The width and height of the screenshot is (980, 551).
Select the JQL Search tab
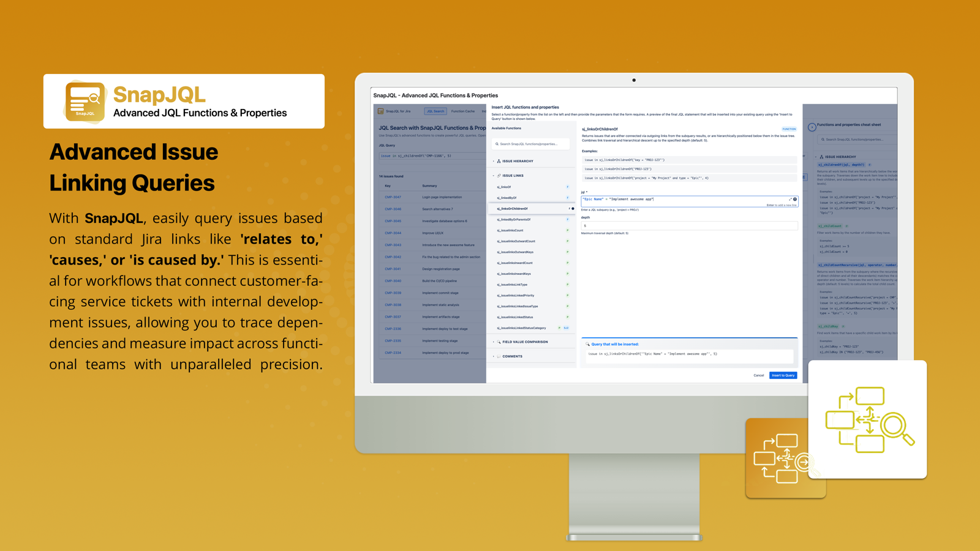click(435, 111)
